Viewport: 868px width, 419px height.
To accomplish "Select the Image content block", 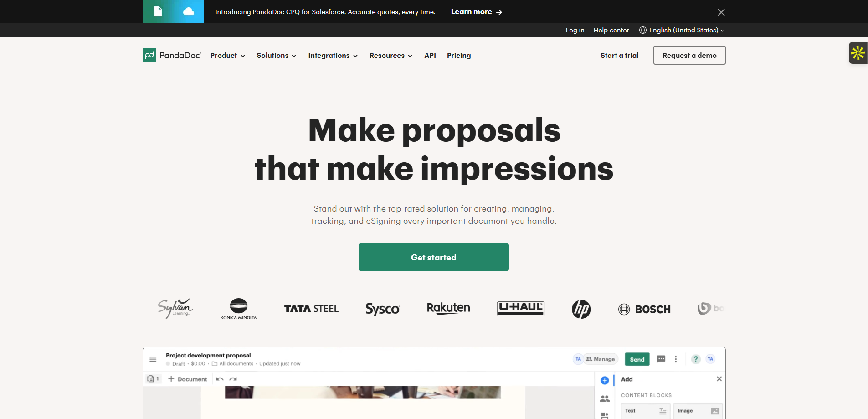I will (698, 411).
